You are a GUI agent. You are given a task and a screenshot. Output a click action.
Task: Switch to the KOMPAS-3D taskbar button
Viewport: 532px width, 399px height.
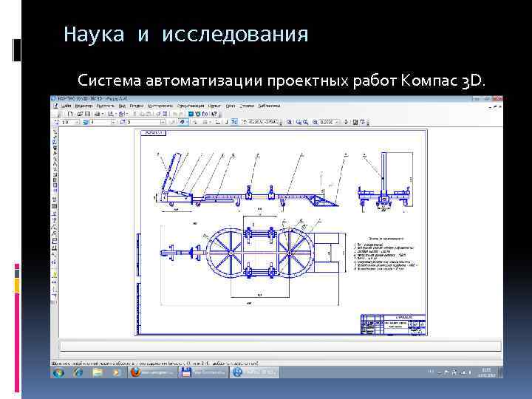[x=254, y=372]
